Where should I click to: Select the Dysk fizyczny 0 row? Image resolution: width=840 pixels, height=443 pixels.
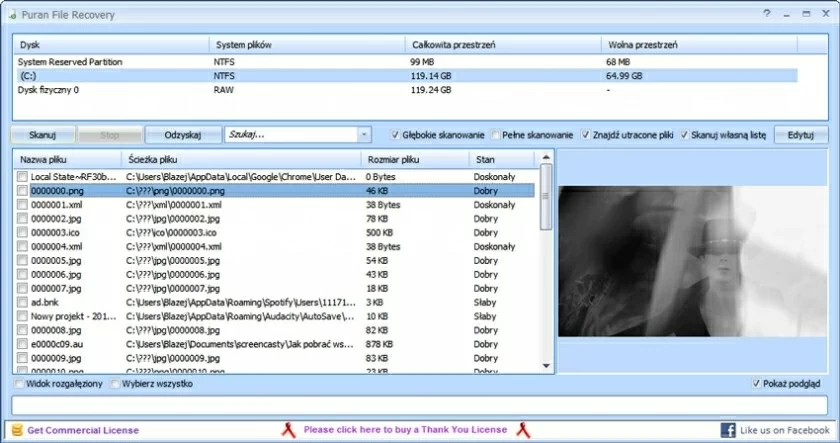pyautogui.click(x=406, y=90)
